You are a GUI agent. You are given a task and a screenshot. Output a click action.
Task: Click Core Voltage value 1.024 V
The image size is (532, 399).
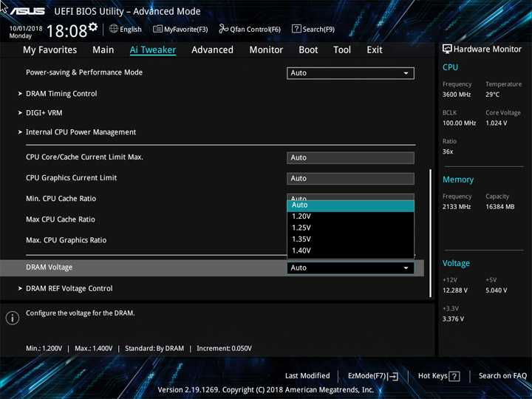pyautogui.click(x=497, y=123)
